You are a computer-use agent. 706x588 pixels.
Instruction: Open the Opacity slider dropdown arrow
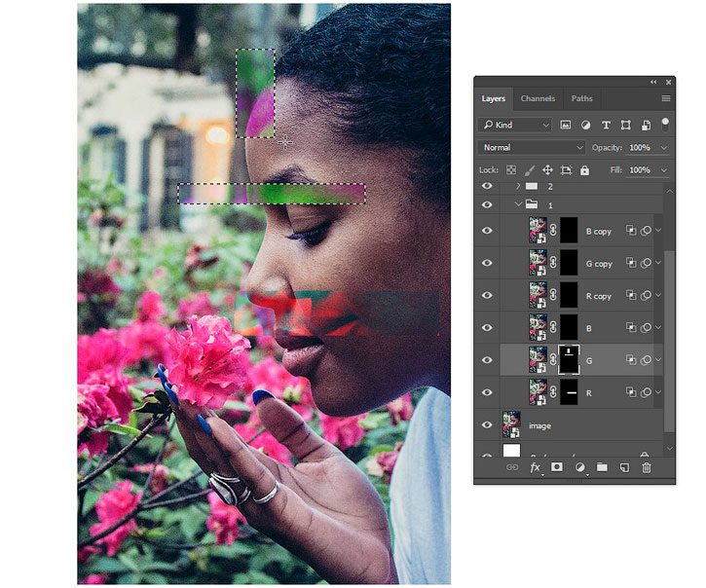pyautogui.click(x=664, y=148)
